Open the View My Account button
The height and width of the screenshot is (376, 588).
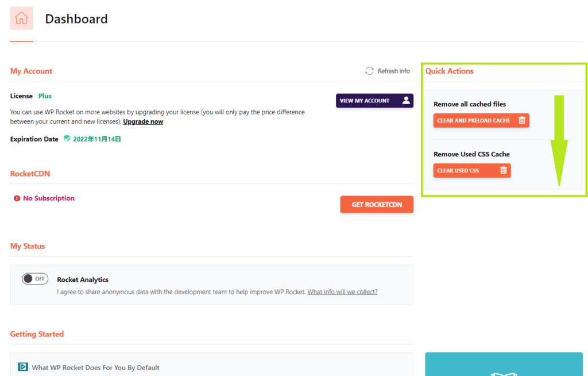pyautogui.click(x=374, y=101)
